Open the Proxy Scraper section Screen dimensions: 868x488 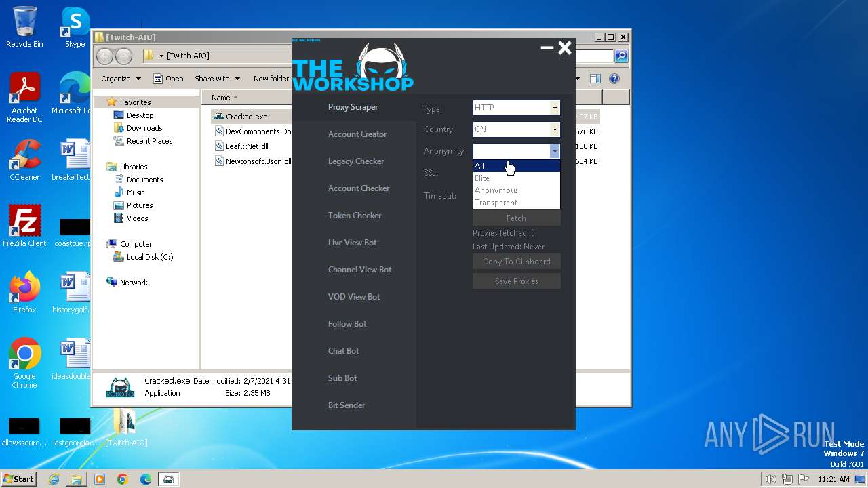(x=353, y=107)
